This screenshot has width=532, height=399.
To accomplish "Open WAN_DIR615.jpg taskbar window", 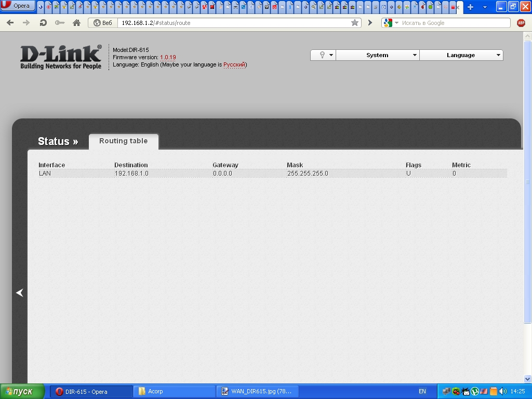I will coord(257,392).
